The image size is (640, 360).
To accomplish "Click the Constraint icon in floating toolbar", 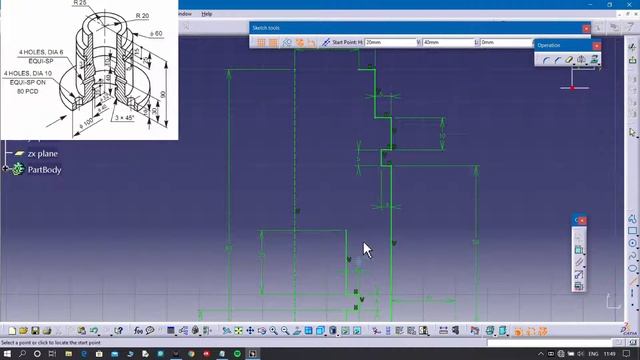I will point(579,250).
